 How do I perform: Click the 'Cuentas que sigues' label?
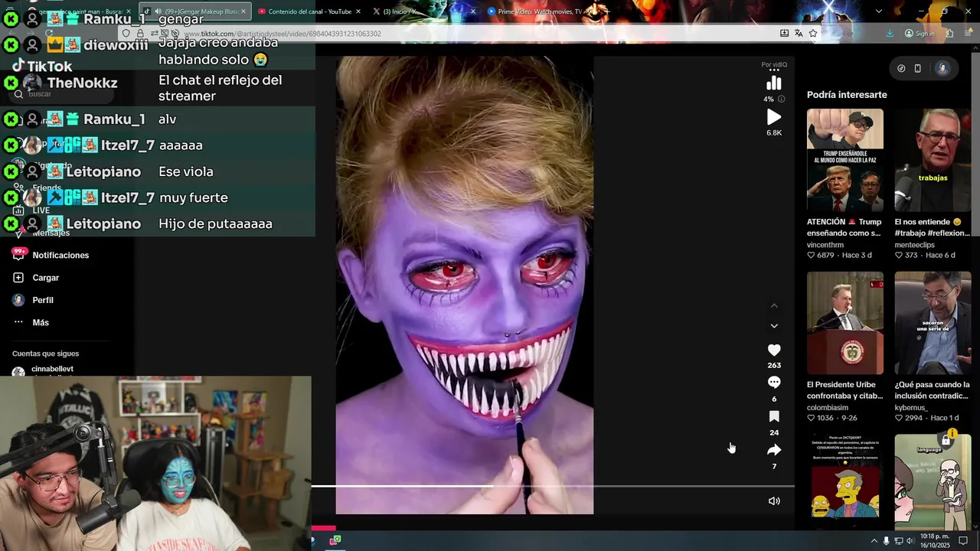coord(45,354)
